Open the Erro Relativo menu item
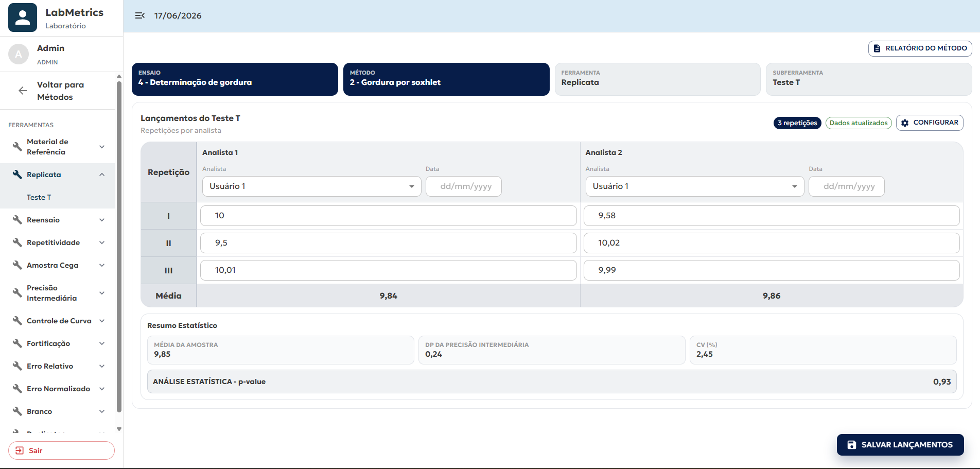The width and height of the screenshot is (980, 469). click(x=58, y=366)
